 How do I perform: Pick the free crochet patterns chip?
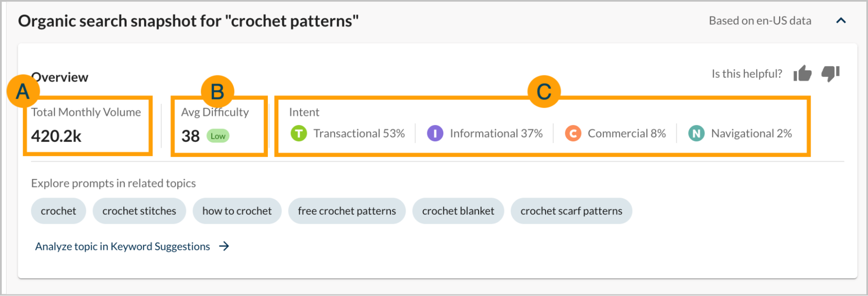click(347, 211)
